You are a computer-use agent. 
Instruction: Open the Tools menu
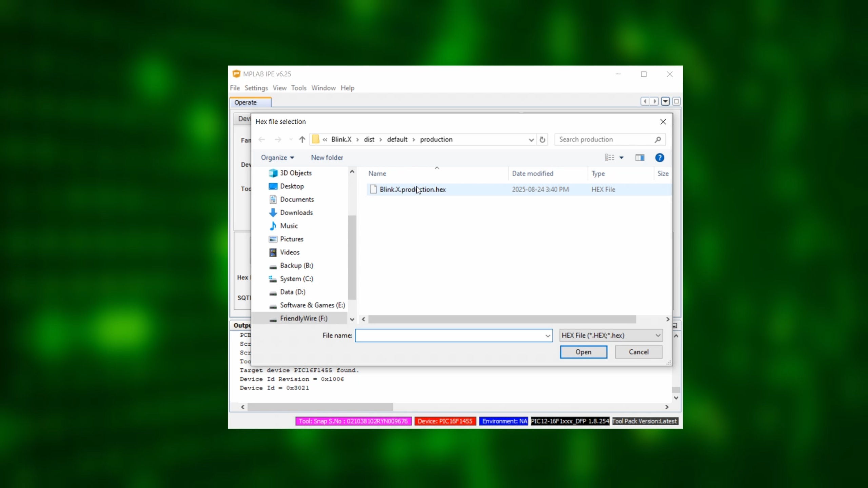pyautogui.click(x=298, y=88)
